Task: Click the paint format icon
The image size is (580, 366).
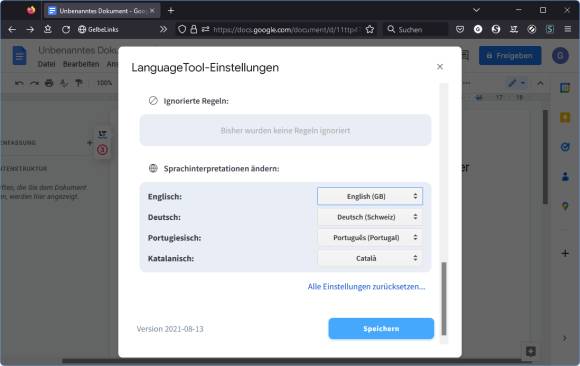Action: click(x=78, y=83)
